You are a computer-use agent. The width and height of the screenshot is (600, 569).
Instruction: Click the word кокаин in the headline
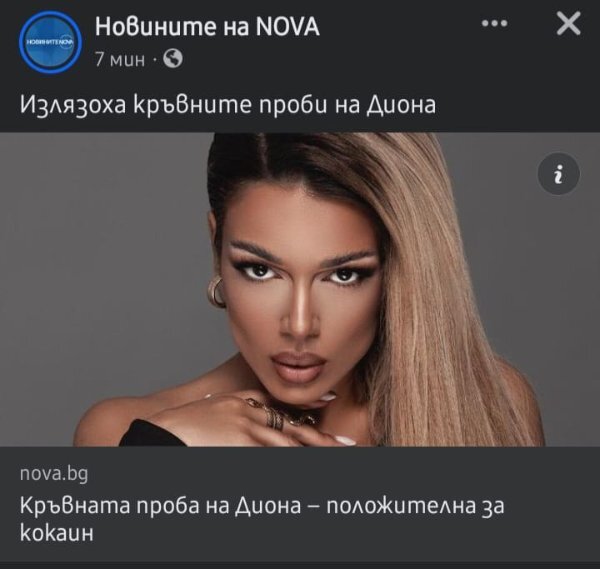point(57,533)
